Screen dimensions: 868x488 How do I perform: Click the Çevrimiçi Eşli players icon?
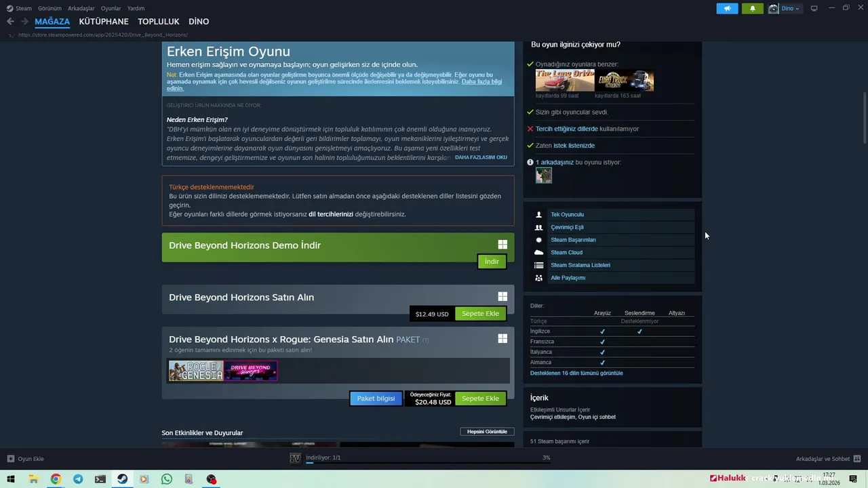click(x=539, y=227)
